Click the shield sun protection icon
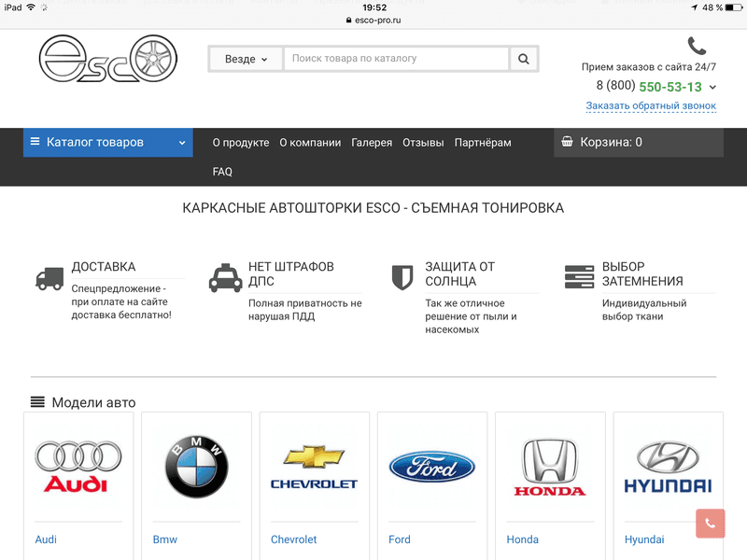Screen dimensions: 747x560 (x=402, y=277)
